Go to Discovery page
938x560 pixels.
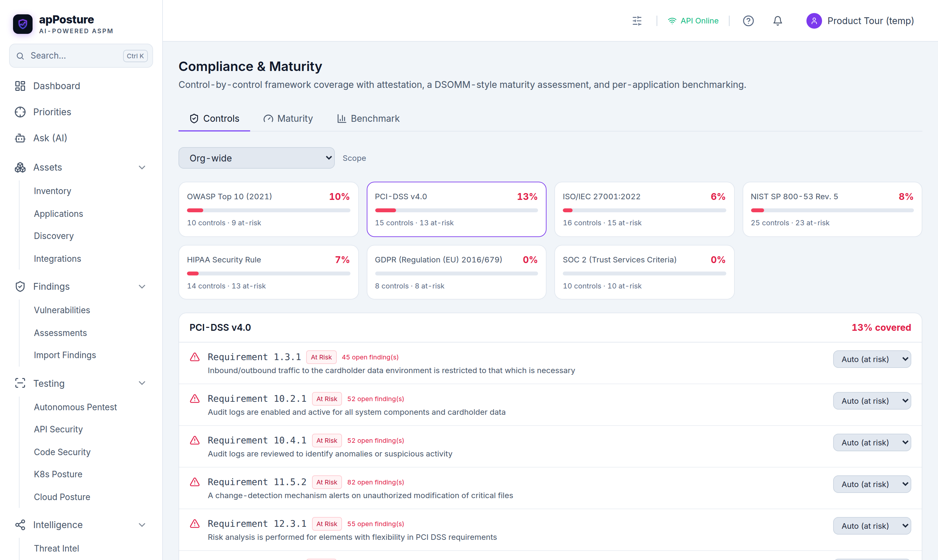(54, 236)
